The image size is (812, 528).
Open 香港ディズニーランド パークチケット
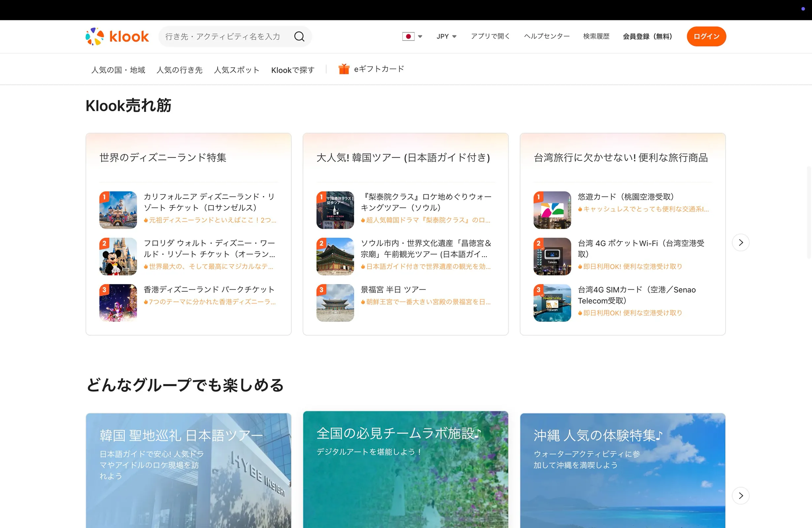209,290
